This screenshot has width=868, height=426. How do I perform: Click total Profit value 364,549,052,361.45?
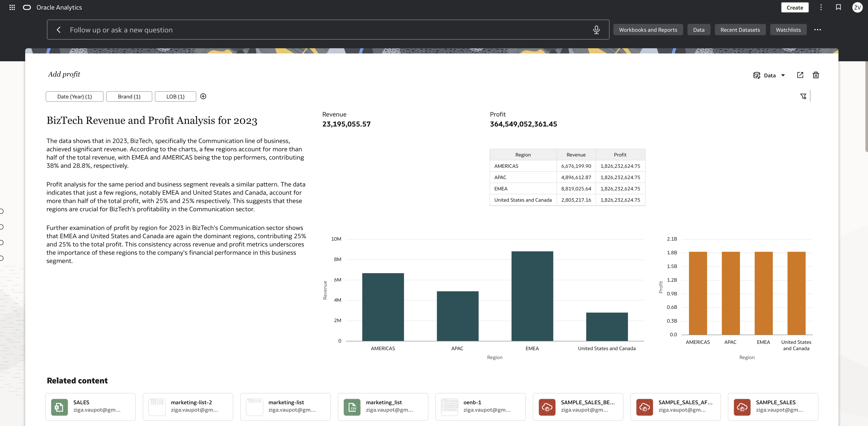(x=523, y=124)
